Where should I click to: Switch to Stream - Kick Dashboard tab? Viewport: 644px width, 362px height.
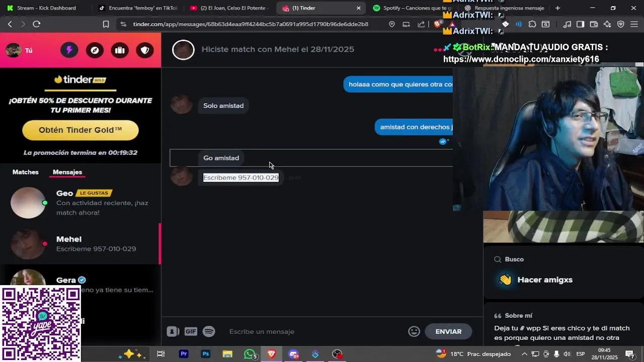(x=46, y=8)
